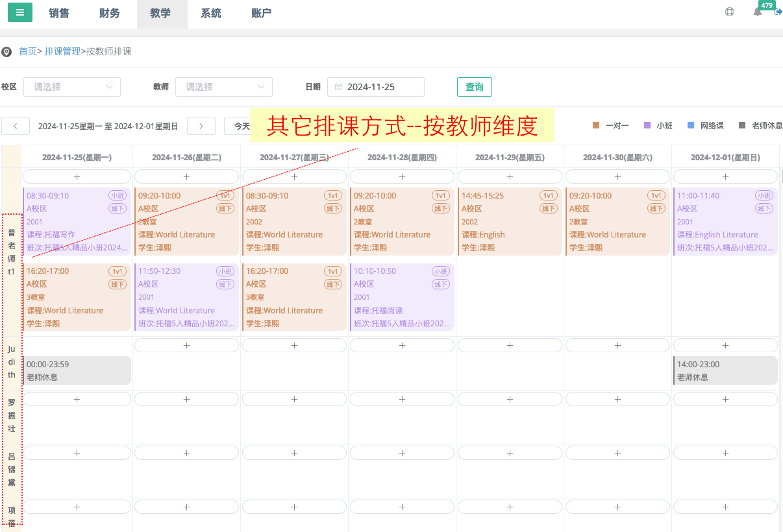The height and width of the screenshot is (532, 783).
Task: Click the orange 一对一 legend swatch
Action: [596, 126]
